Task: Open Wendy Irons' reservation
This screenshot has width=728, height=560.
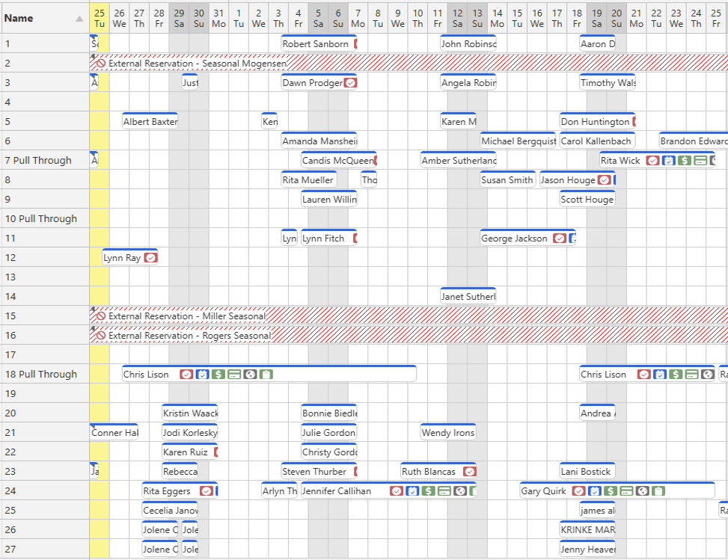Action: (448, 433)
